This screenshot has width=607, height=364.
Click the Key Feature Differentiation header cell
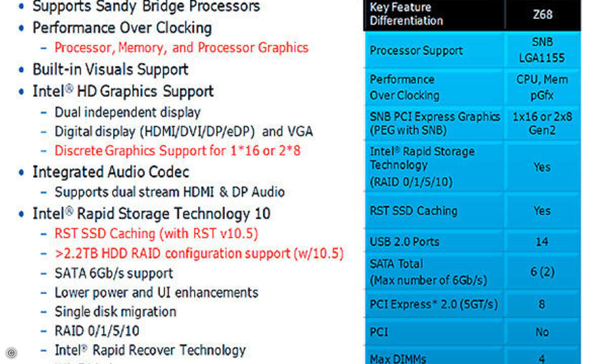(433, 14)
